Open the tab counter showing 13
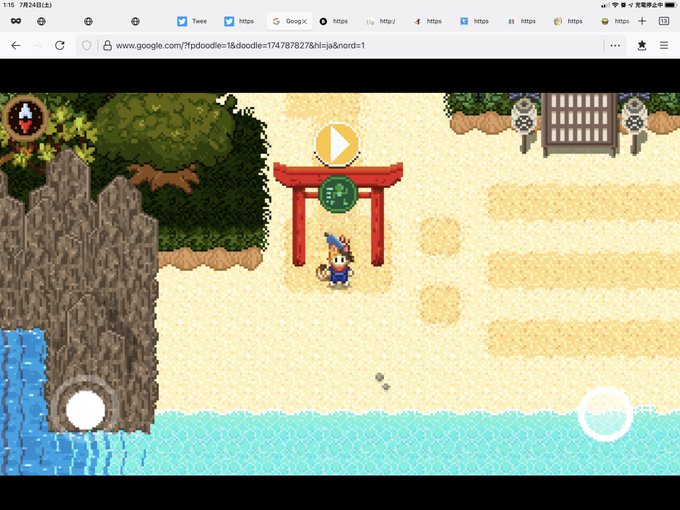 coord(664,21)
